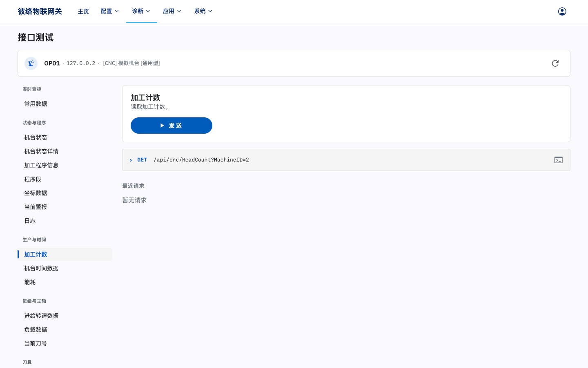Open the console terminal icon in request row
This screenshot has height=368, width=588.
tap(559, 160)
